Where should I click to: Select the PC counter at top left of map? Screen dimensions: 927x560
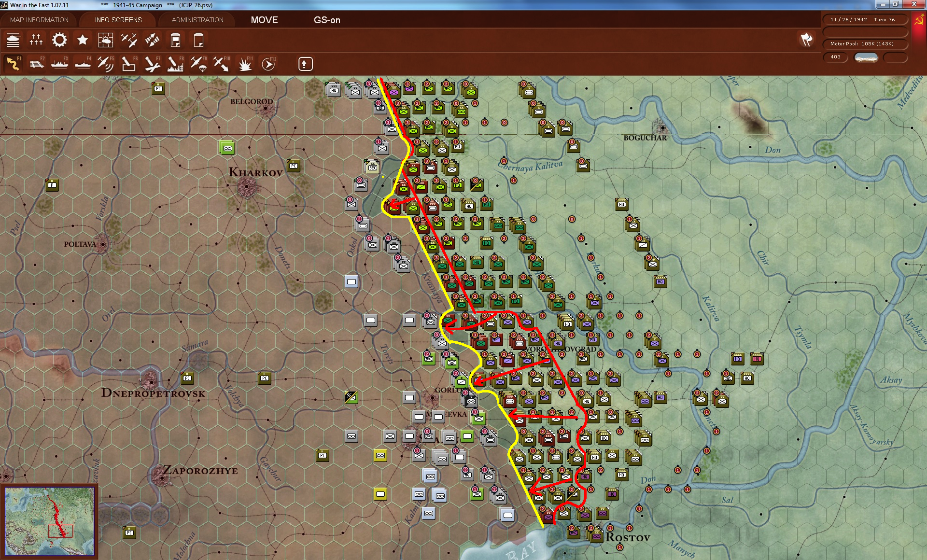point(158,88)
